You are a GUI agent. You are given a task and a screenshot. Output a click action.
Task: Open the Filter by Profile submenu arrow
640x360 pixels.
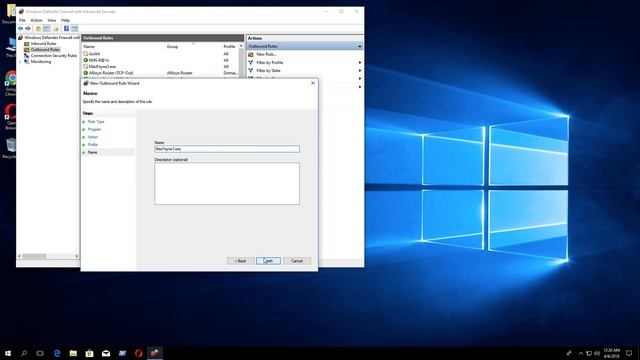[360, 62]
